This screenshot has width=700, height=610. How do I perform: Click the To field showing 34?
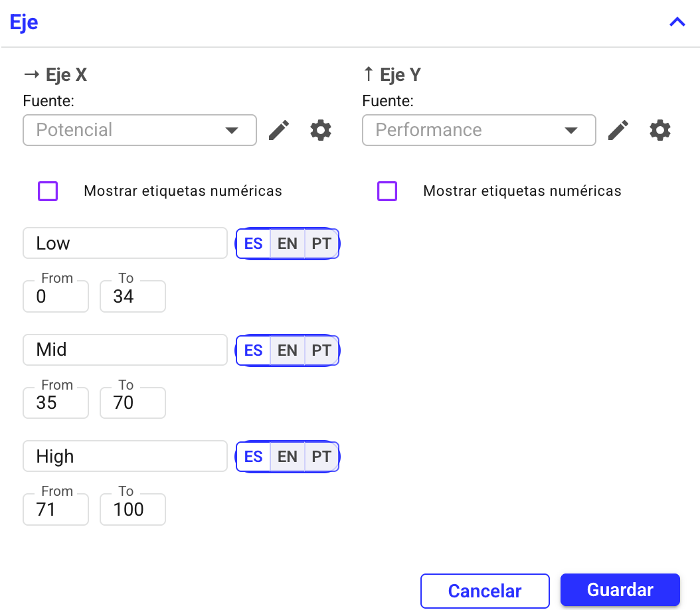pyautogui.click(x=132, y=297)
